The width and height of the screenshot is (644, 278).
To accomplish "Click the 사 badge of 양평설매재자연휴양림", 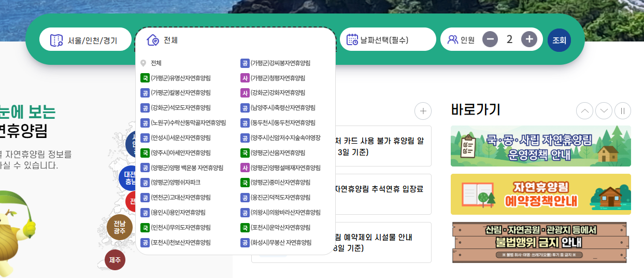I will (245, 168).
